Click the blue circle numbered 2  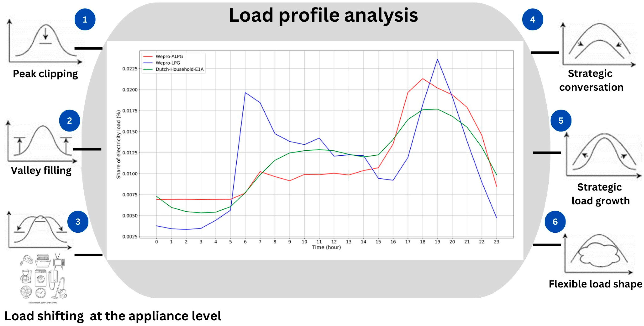click(x=70, y=121)
